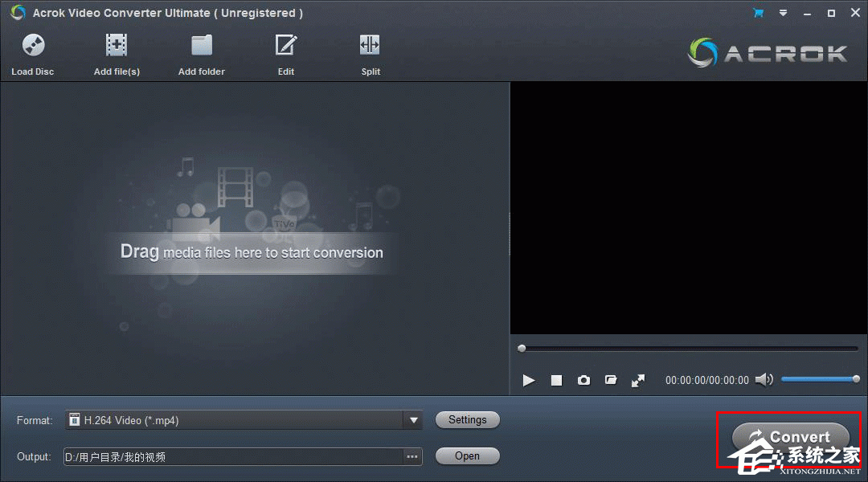
Task: Start conversion with the Convert button
Action: tap(790, 438)
